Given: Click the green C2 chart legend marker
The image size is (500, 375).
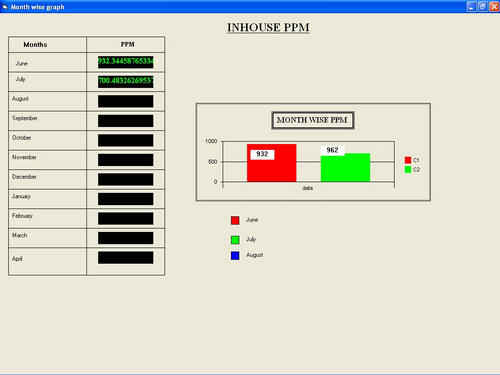Looking at the screenshot, I should coord(408,169).
